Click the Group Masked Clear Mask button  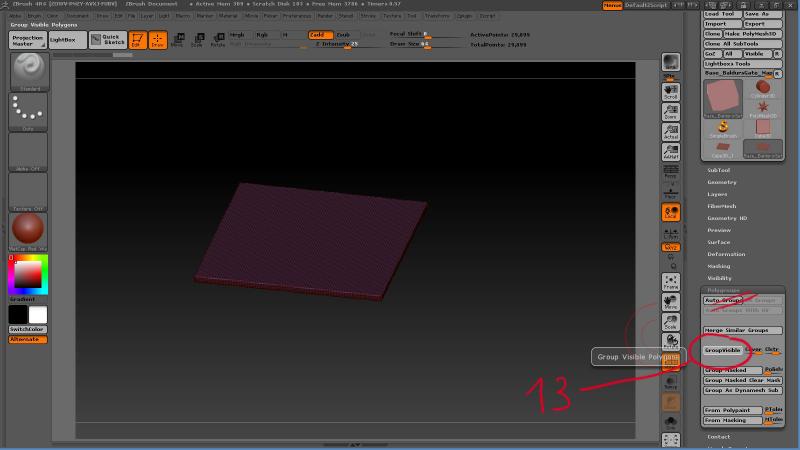click(x=742, y=380)
